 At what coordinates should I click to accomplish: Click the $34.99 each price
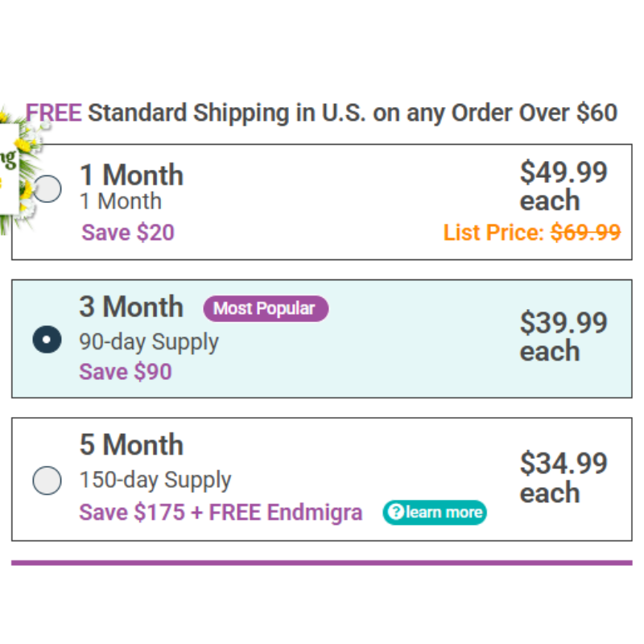(x=563, y=477)
